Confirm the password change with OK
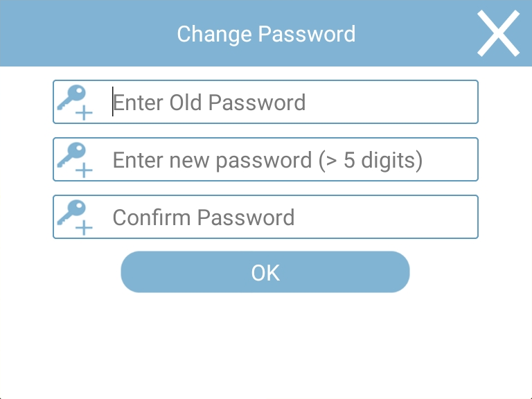532x399 pixels. click(265, 272)
